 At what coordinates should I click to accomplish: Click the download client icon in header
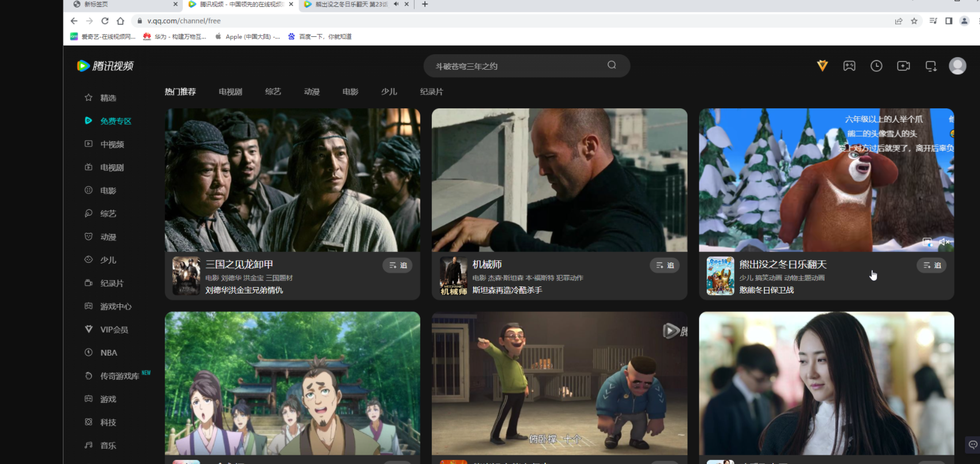[x=931, y=66]
